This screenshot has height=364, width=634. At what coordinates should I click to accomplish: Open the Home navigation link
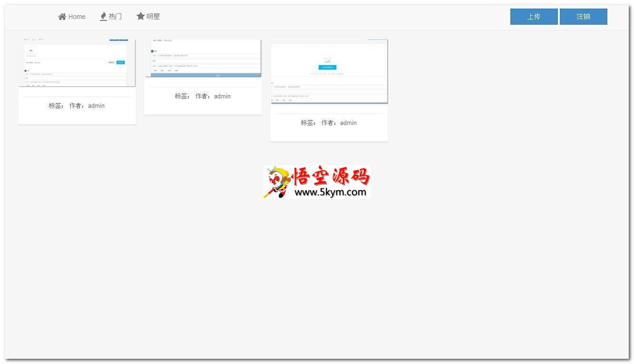pos(72,17)
